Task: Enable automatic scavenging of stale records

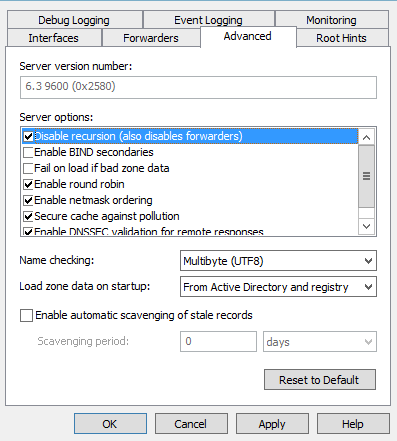Action: coord(26,315)
